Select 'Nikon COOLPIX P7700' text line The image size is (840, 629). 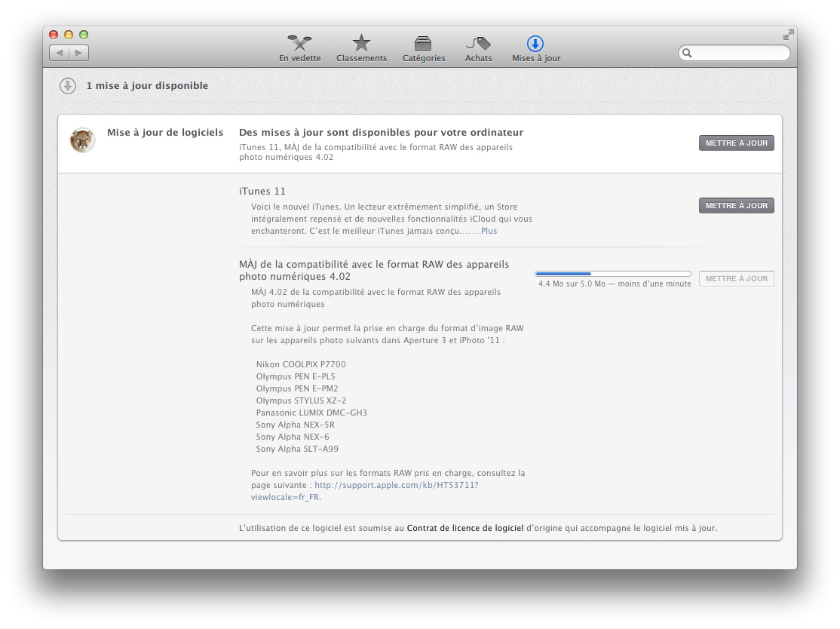point(301,364)
